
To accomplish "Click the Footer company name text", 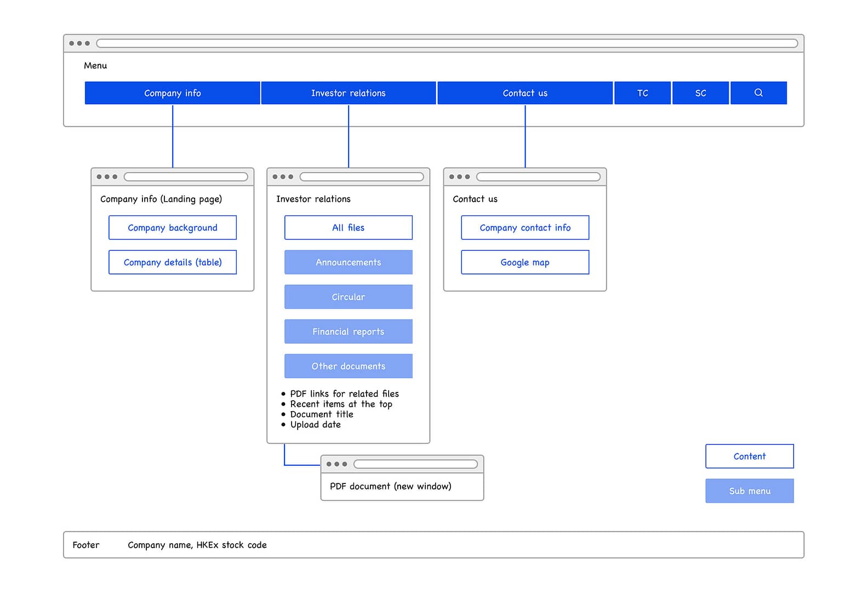I will coord(197,545).
